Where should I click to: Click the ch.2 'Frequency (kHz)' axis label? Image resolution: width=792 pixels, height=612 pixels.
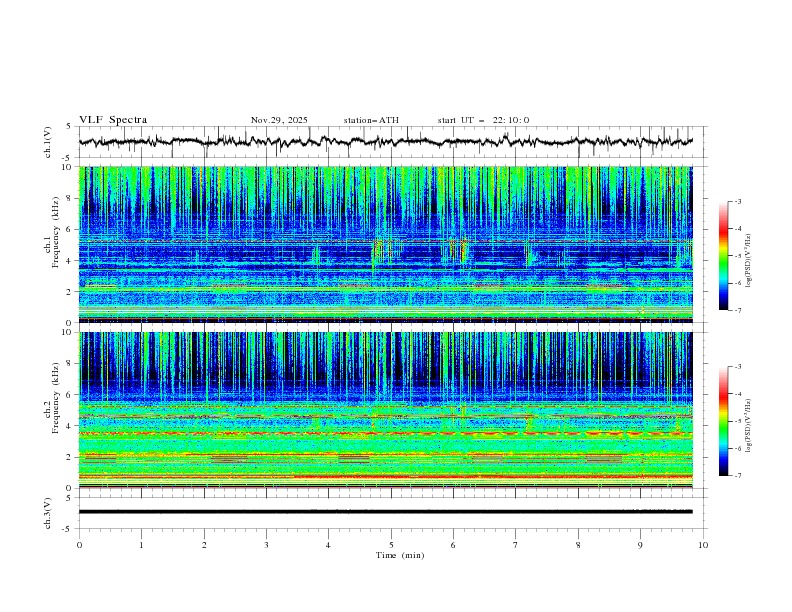click(56, 398)
